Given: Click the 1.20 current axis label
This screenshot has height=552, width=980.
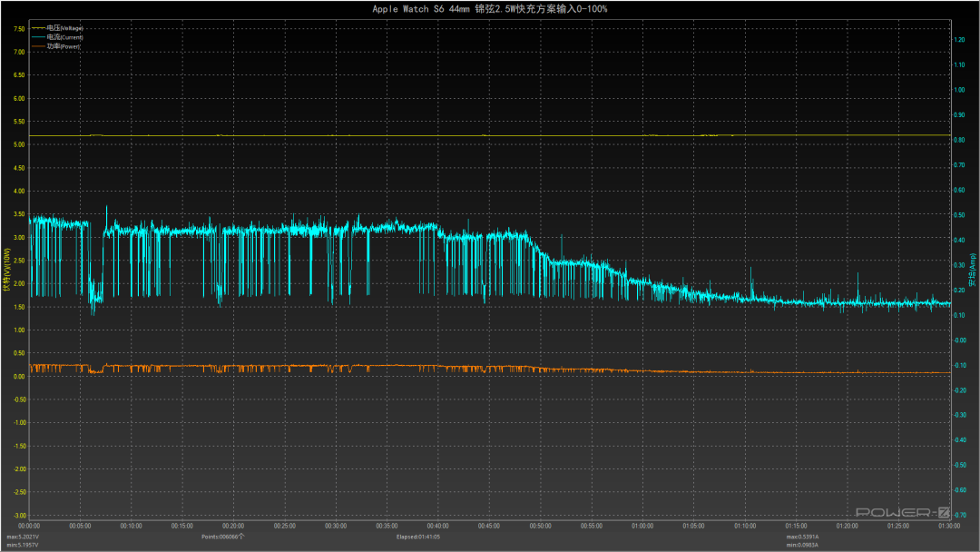Looking at the screenshot, I should point(959,40).
